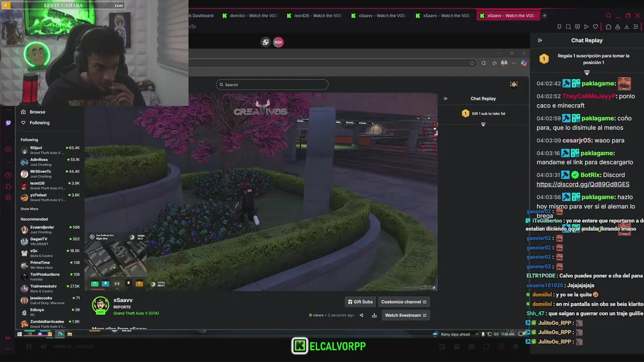
Task: Expand the inner leaderboard under Gift 1 sub
Action: (483, 124)
